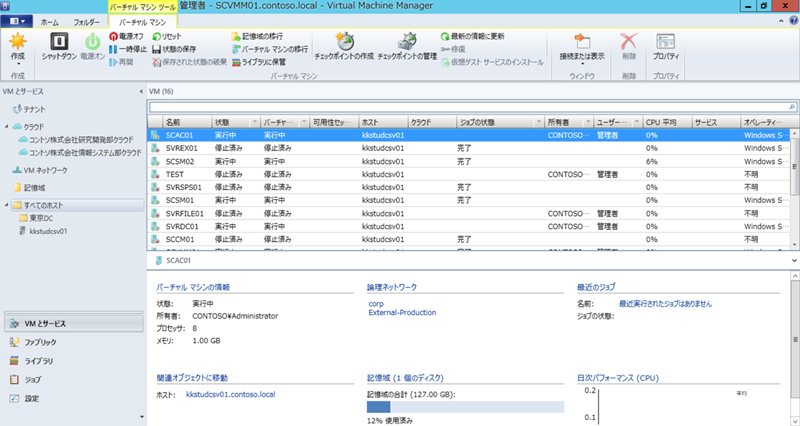800x426 pixels.
Task: Switch to the フォルダー (Folder) tab
Action: (x=87, y=22)
